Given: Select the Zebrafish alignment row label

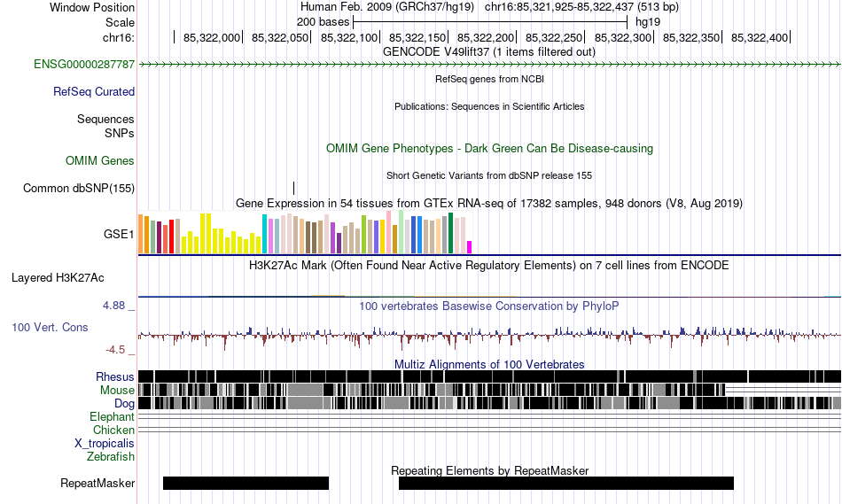Looking at the screenshot, I should coord(111,457).
